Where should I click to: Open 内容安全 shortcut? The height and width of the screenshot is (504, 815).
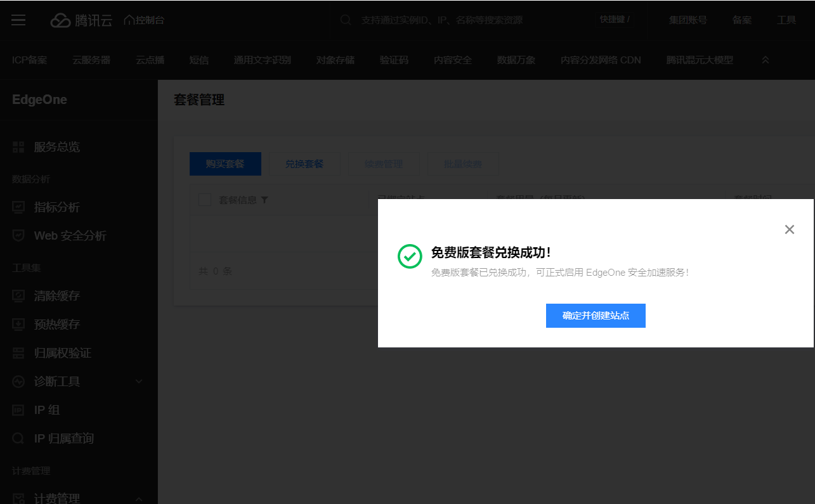tap(453, 60)
